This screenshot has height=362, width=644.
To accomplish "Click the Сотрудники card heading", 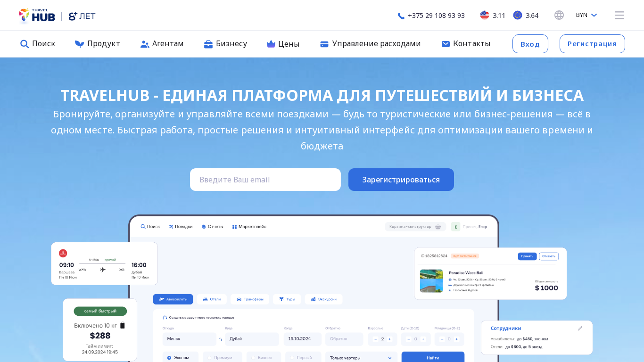I will (506, 328).
